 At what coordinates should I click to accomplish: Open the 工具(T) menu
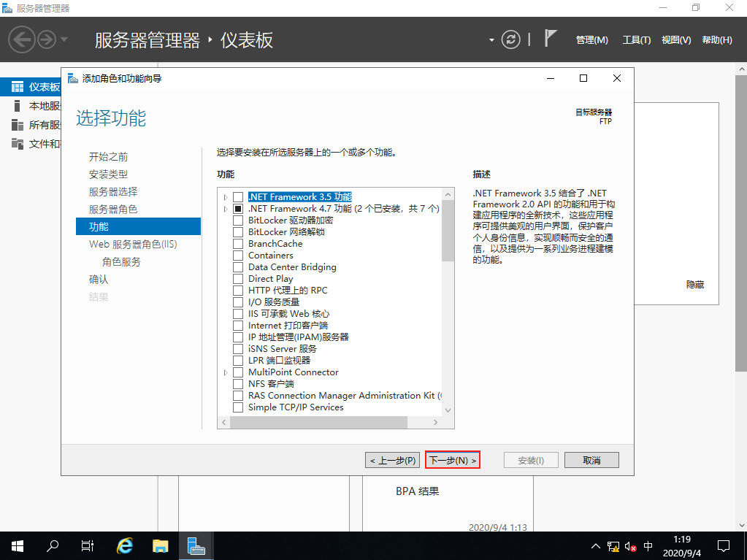tap(637, 40)
